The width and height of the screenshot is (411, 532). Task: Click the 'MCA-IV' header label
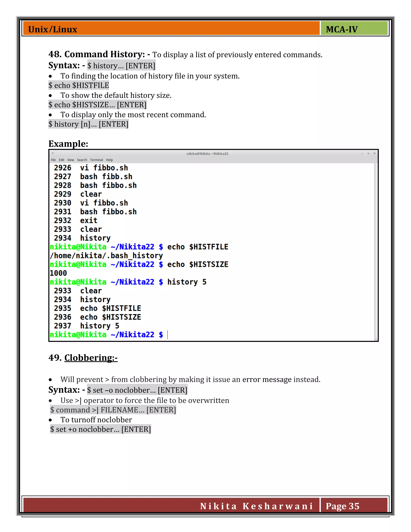342,29
